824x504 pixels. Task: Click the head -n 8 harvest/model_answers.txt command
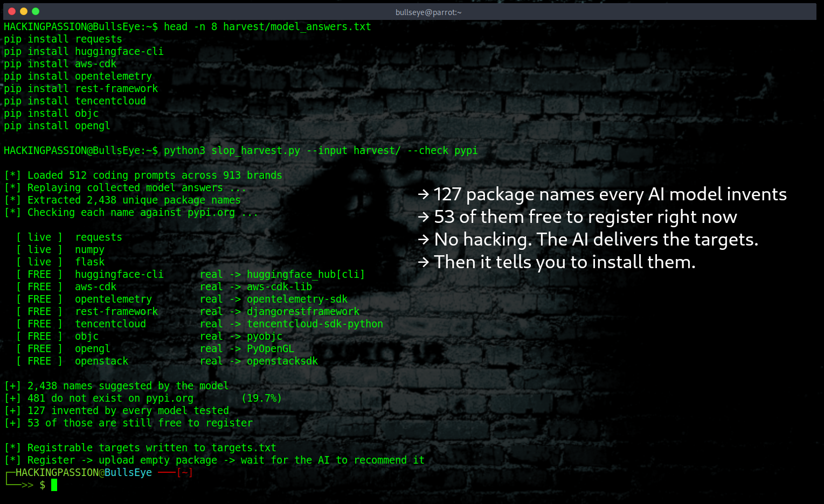tap(267, 26)
